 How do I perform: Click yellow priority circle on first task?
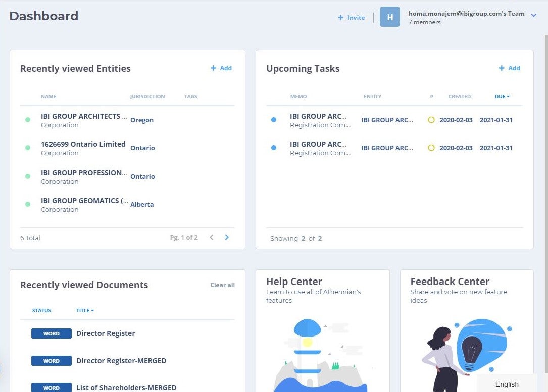pos(431,120)
